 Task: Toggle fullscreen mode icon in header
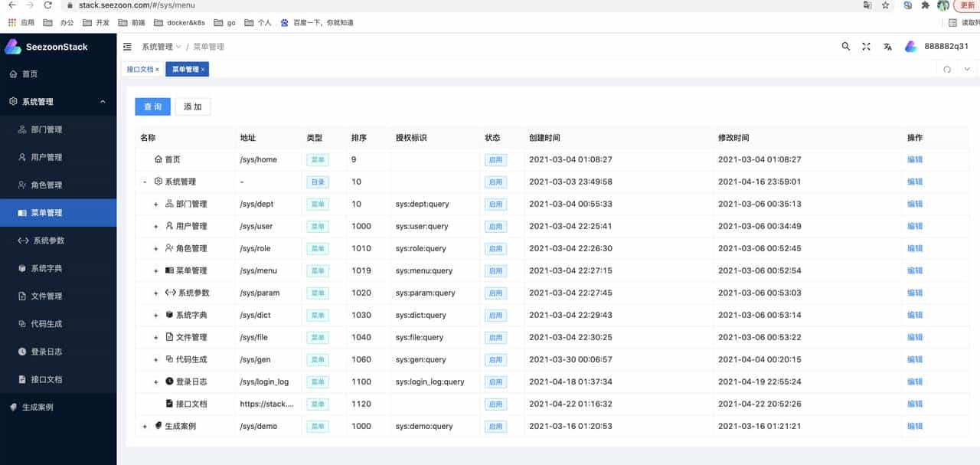click(866, 47)
